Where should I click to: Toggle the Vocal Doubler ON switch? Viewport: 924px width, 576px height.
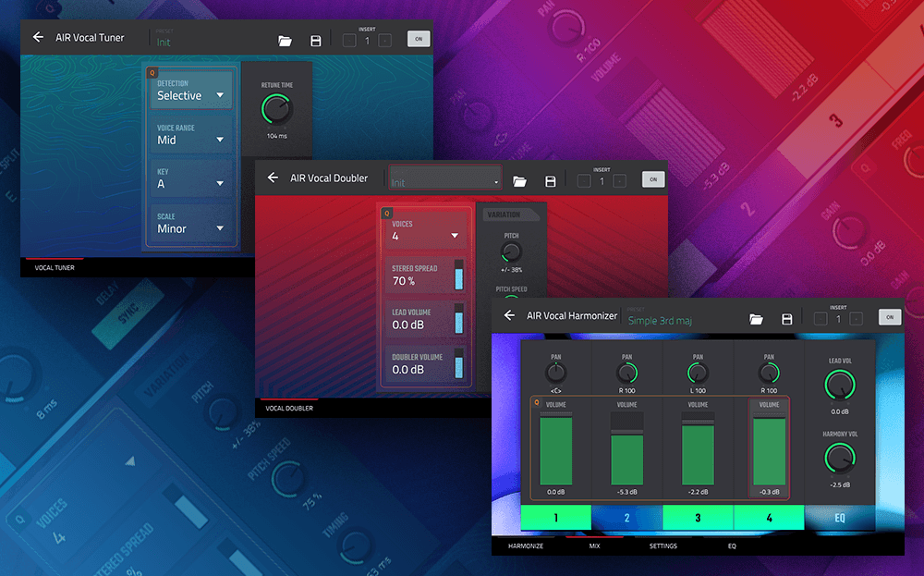[x=653, y=179]
